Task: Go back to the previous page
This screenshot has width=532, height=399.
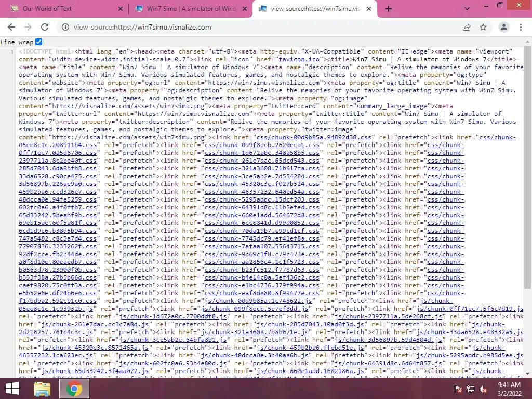Action: point(11,27)
